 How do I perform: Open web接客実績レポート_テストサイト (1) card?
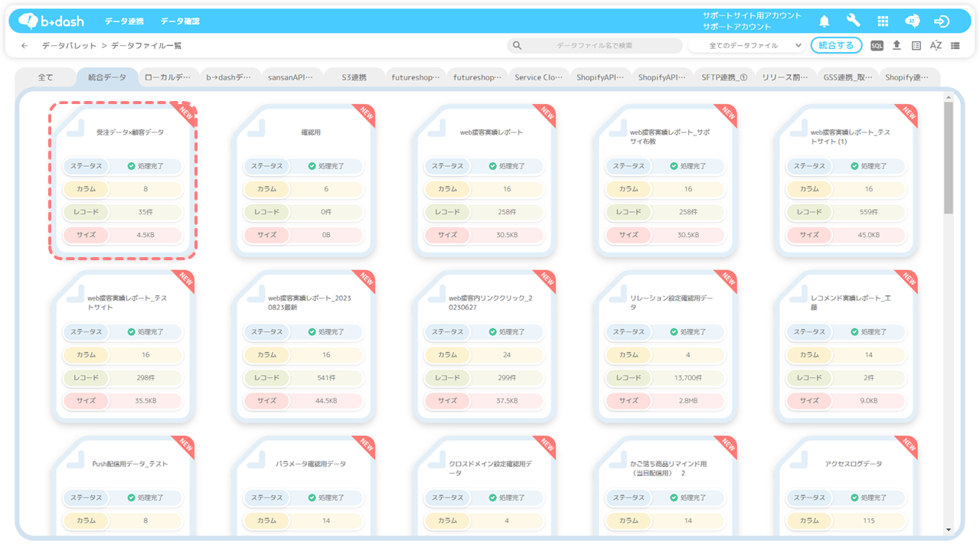coord(846,181)
